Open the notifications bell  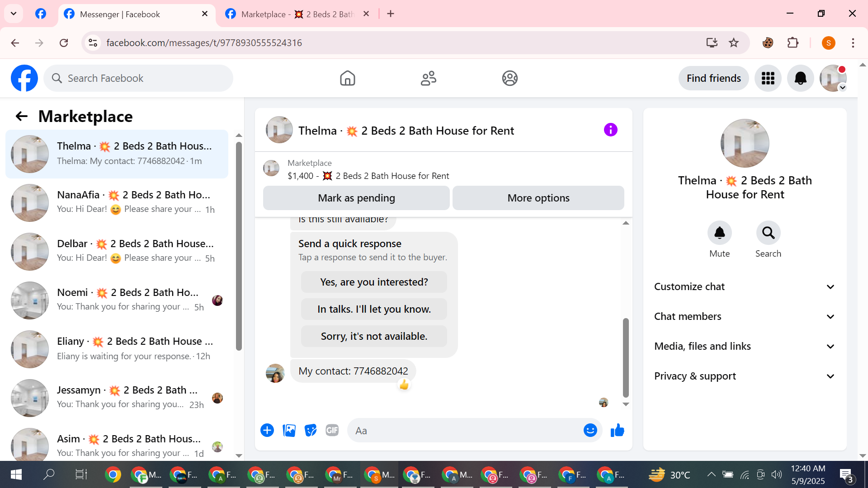pyautogui.click(x=801, y=78)
